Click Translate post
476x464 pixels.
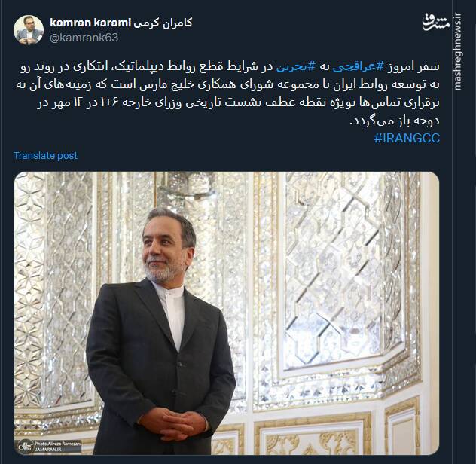(45, 155)
